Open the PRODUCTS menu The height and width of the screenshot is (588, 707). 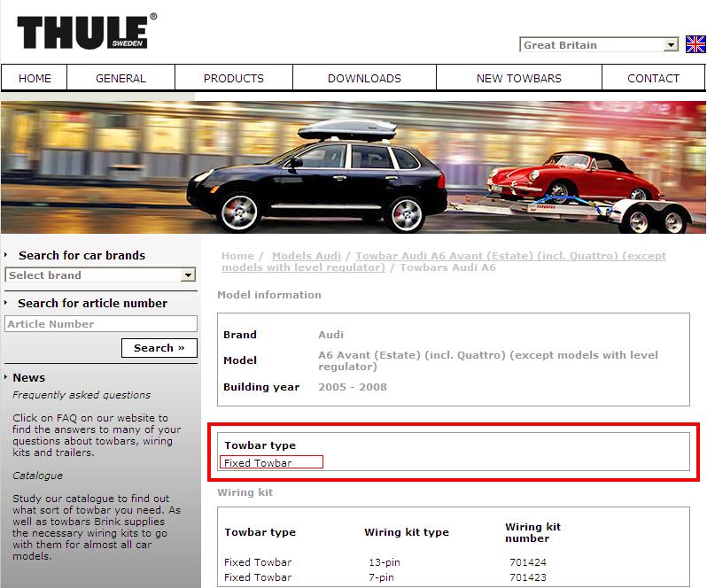[x=234, y=78]
